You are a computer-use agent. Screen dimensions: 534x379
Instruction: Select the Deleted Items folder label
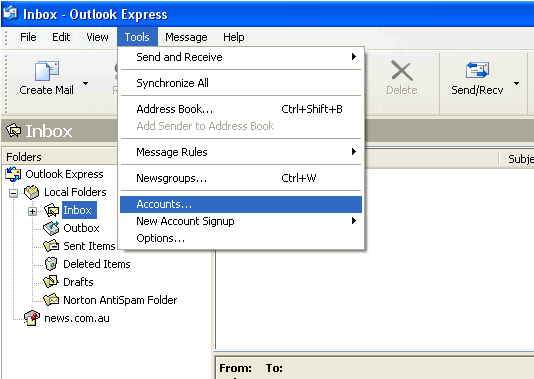coord(97,264)
